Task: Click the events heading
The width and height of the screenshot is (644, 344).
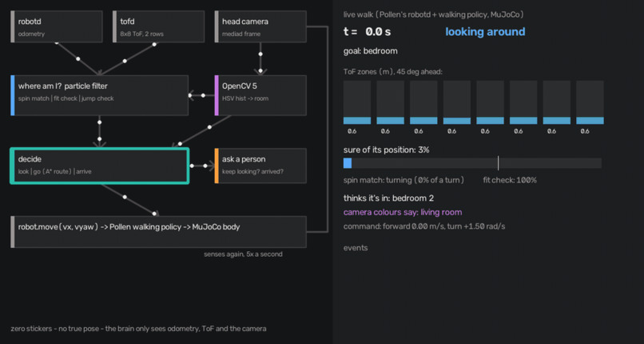Action: [356, 248]
